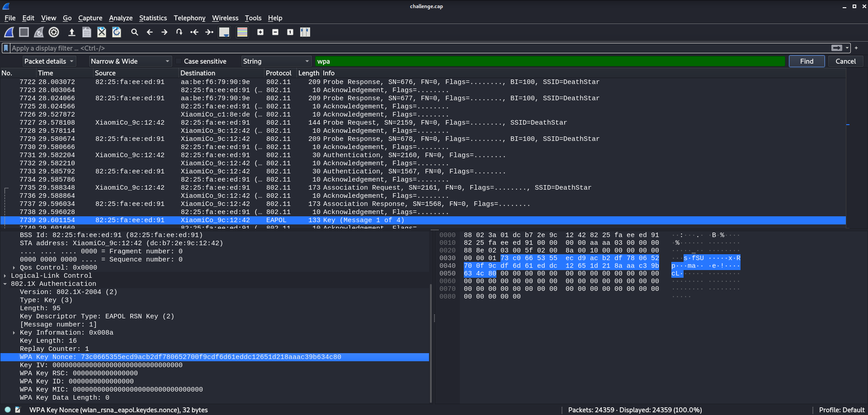
Task: Go to a specified packet
Action: click(x=179, y=32)
